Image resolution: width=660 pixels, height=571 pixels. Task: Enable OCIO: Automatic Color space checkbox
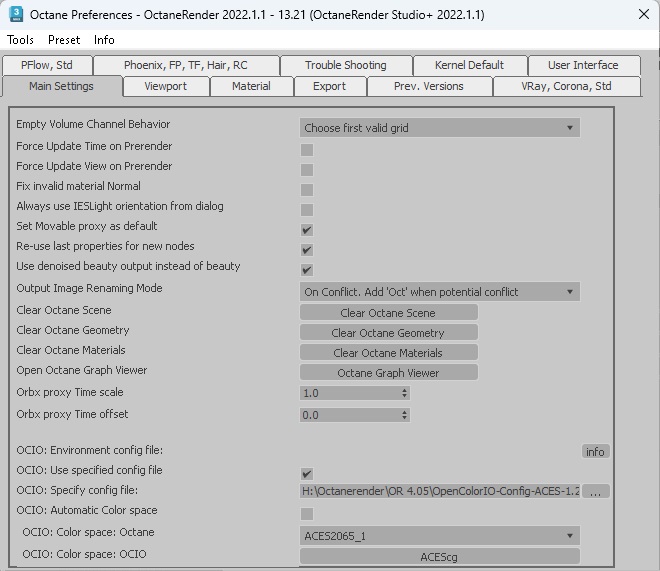click(307, 514)
